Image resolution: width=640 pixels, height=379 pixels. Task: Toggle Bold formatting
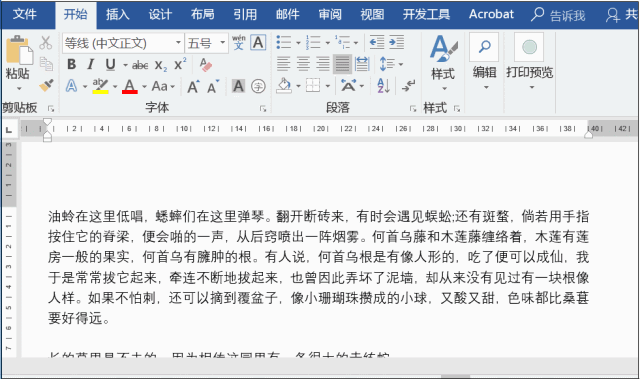tap(71, 64)
